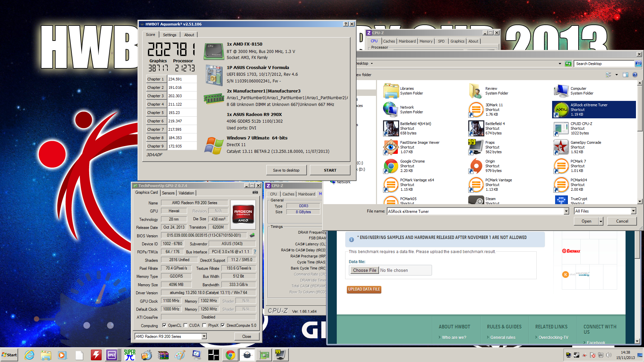644x362 pixels.
Task: Click bus interface question mark in GPU-Z
Action: coord(255,252)
